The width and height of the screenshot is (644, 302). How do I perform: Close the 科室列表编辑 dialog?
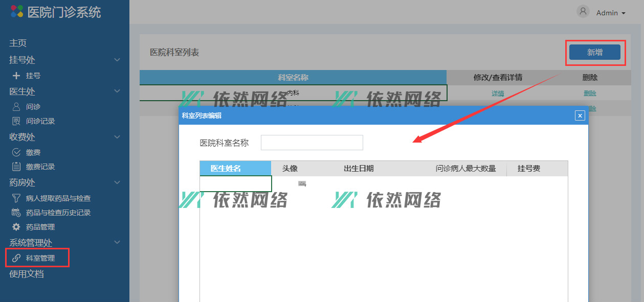tap(580, 116)
